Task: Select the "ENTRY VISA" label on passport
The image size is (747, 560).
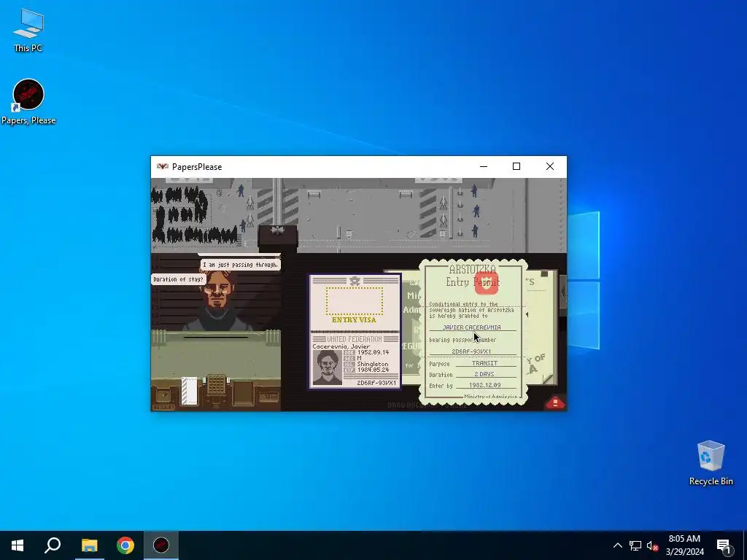Action: point(354,320)
